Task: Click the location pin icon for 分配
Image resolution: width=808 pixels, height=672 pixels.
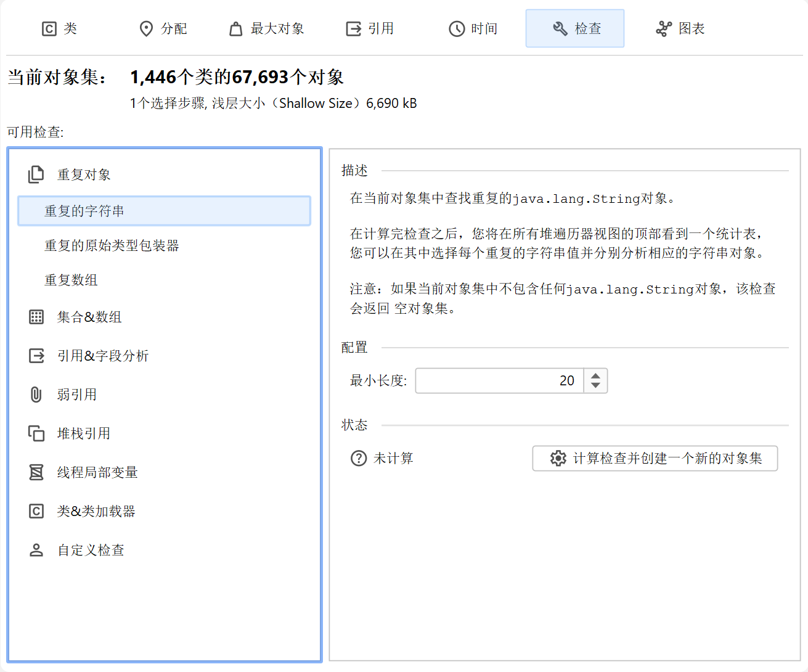Action: click(146, 29)
